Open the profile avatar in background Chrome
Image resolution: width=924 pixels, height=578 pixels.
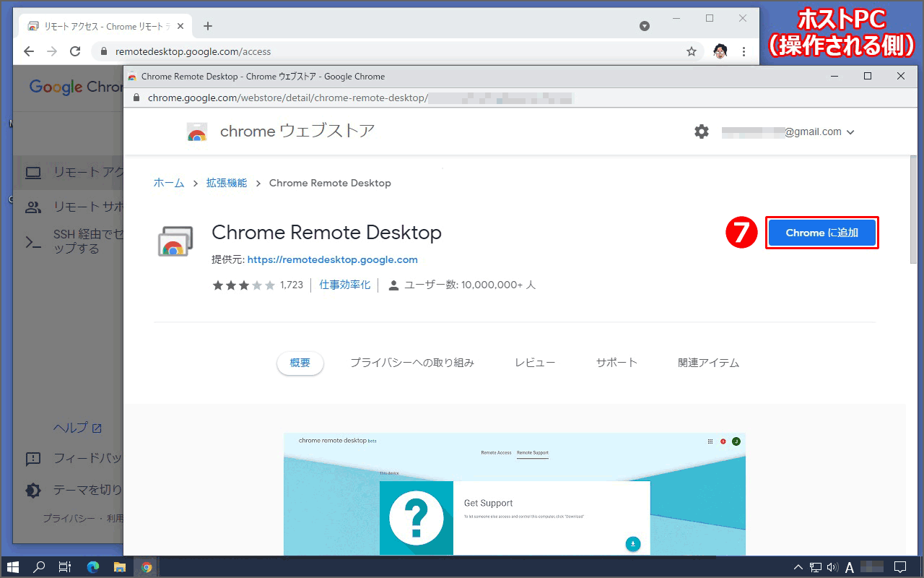720,51
